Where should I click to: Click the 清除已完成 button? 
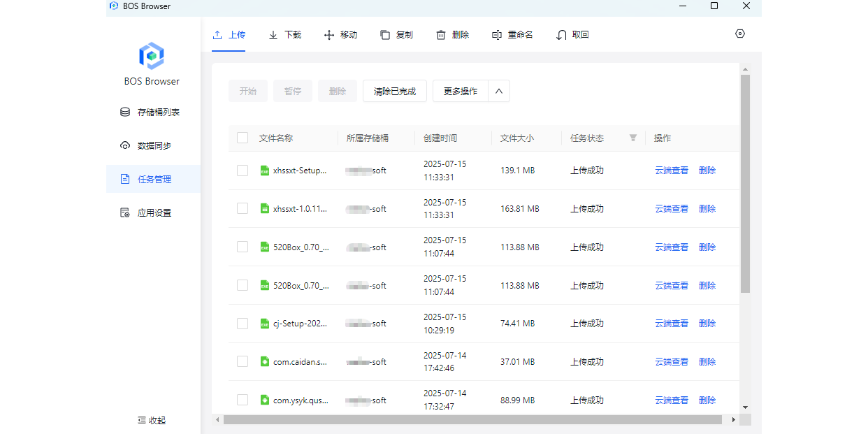(x=395, y=92)
